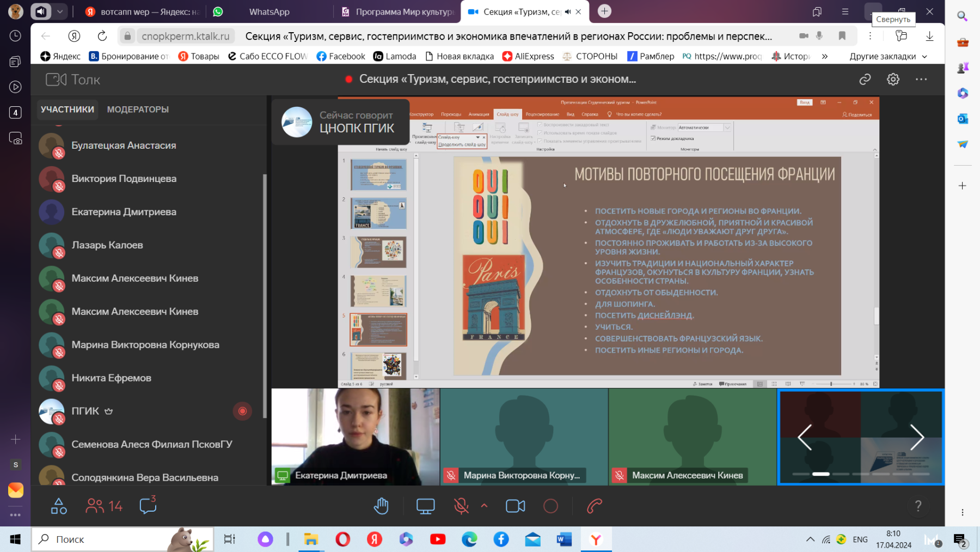Switch to вотсапп веб Яндекс tab
980x552 pixels.
click(143, 12)
